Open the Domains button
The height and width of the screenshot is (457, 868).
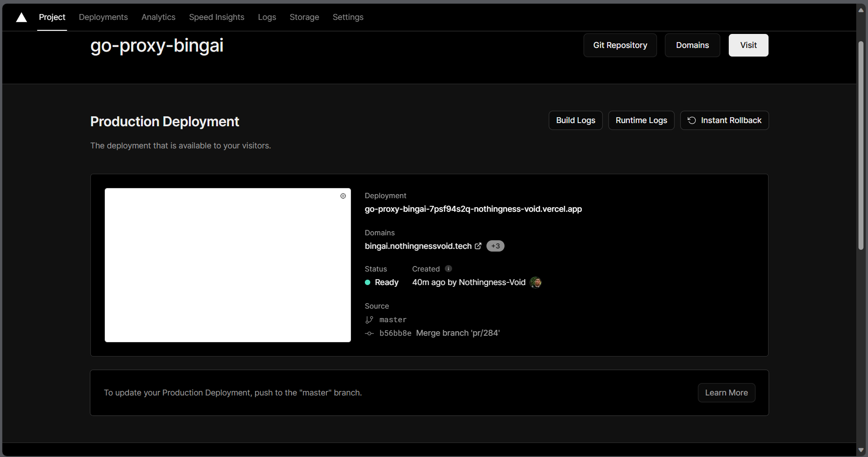[x=693, y=45]
